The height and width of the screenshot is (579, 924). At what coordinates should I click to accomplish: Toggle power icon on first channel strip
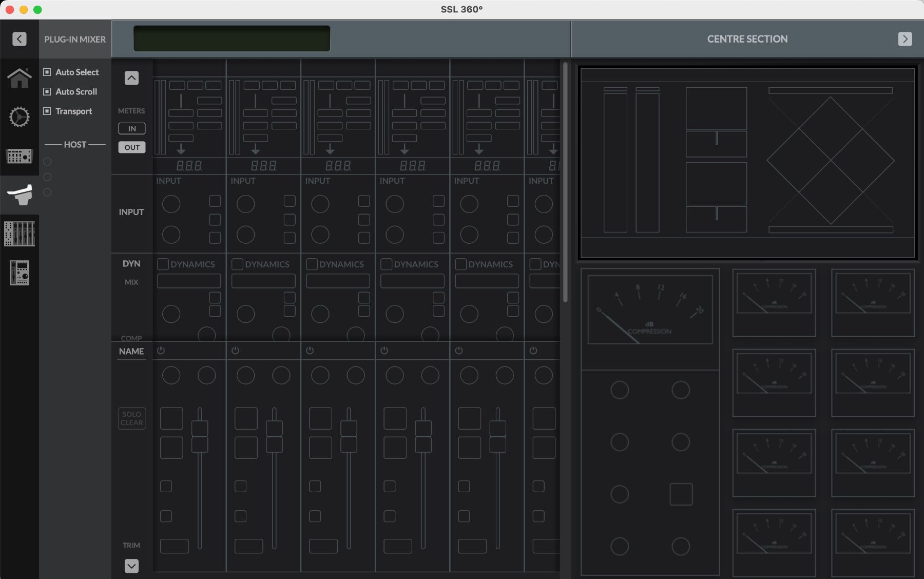161,351
